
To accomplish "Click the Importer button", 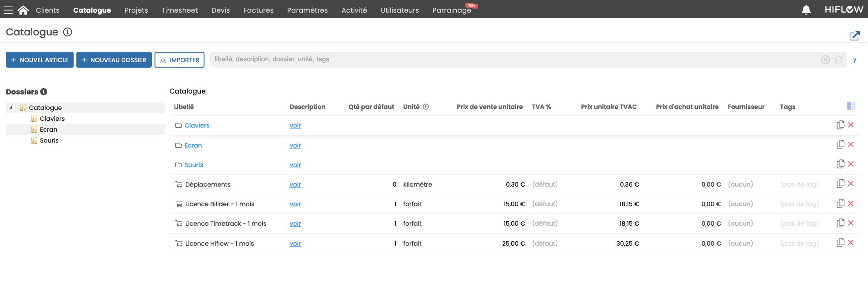I will [x=180, y=60].
